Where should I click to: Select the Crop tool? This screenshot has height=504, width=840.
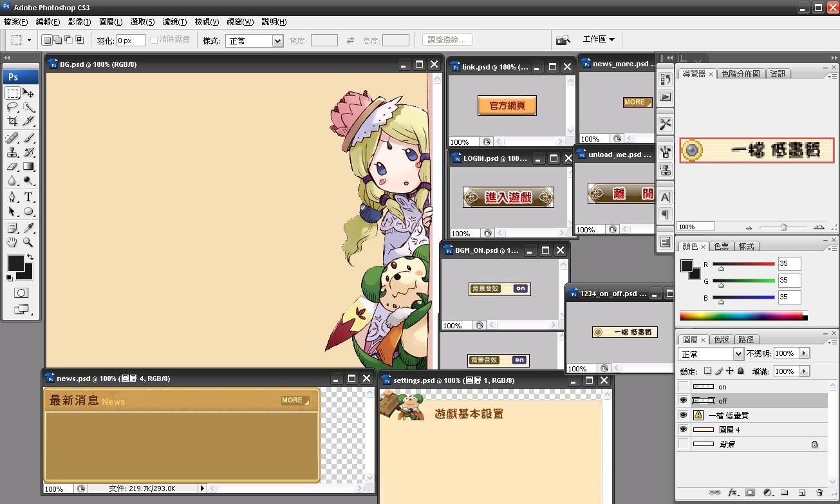tap(12, 121)
